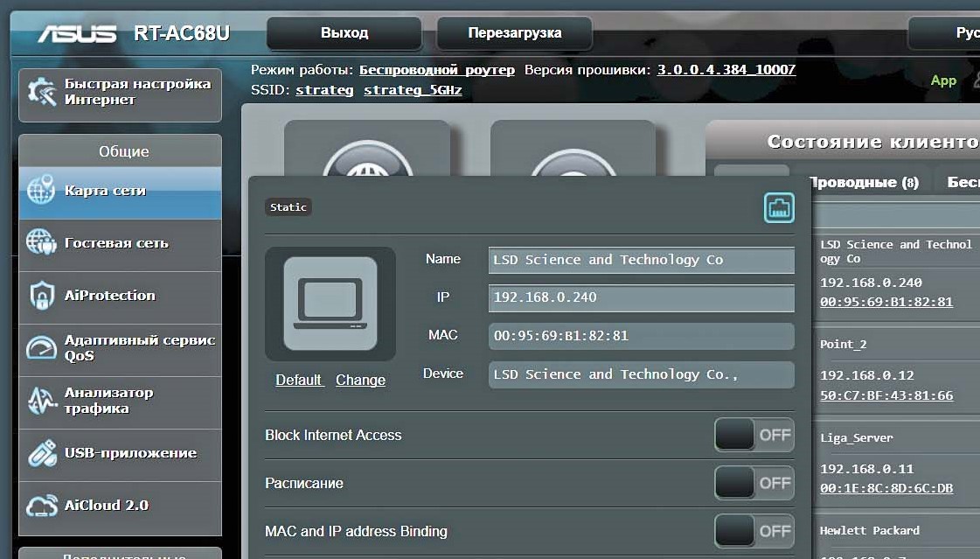Image resolution: width=980 pixels, height=559 pixels.
Task: Click the wired Ethernet port icon in popup
Action: (x=778, y=207)
